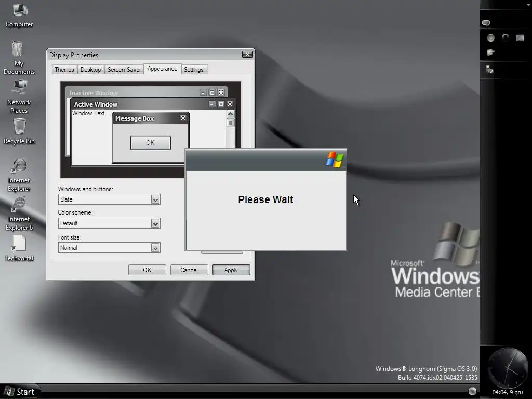Click the folder-with-arrow icon in the sidebar
This screenshot has width=532, height=399.
490,52
